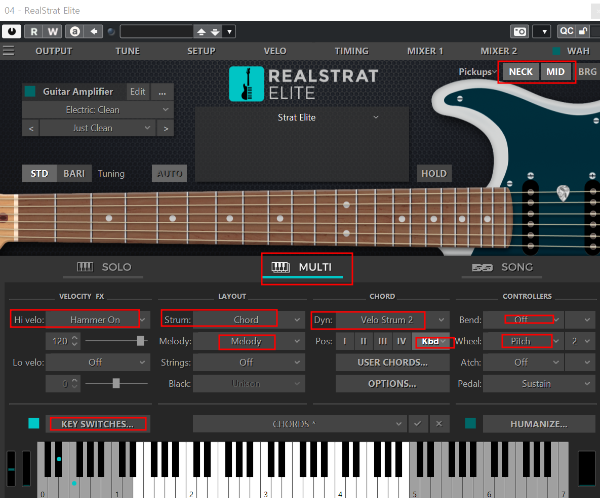Open the OUTPUT tab
Image resolution: width=600 pixels, height=498 pixels.
coord(54,51)
